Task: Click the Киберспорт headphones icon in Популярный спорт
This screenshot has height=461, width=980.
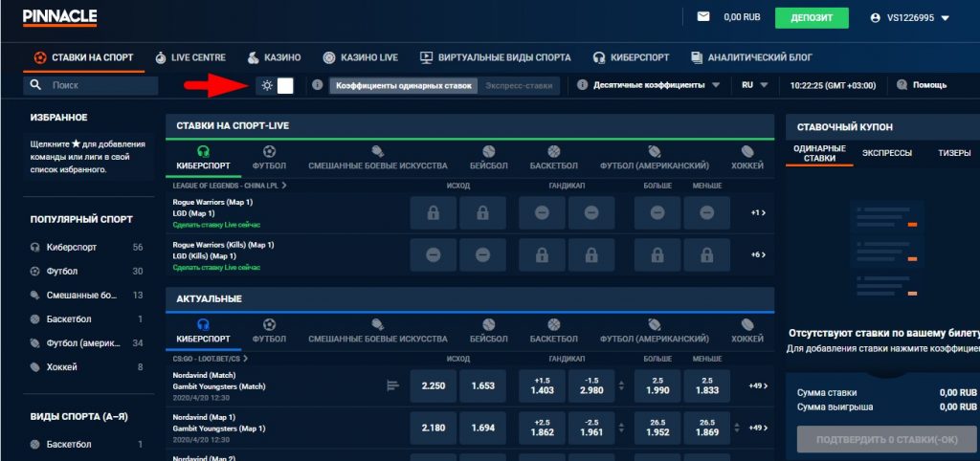Action: point(35,248)
